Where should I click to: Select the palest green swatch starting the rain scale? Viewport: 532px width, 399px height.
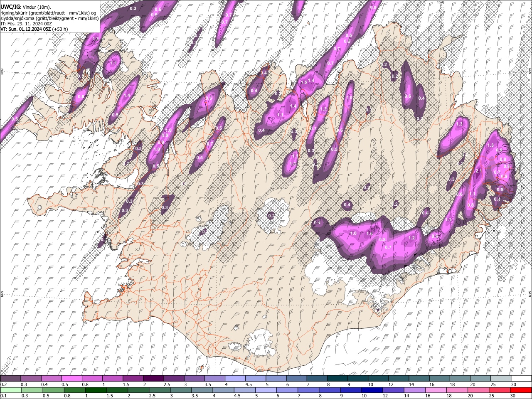pyautogui.click(x=11, y=390)
